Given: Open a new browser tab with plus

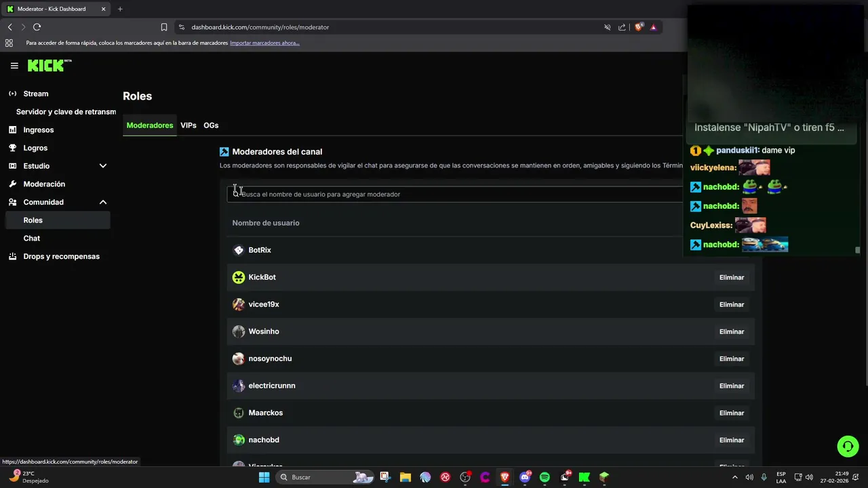Looking at the screenshot, I should [120, 9].
